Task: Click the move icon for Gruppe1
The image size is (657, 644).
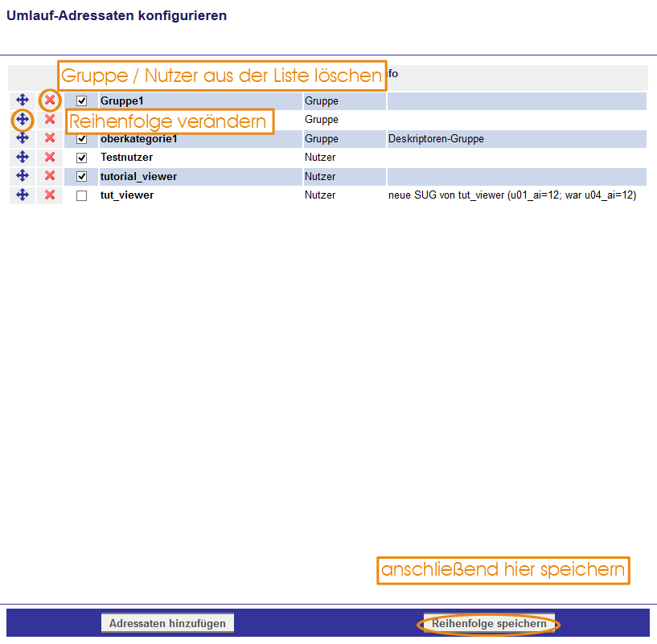Action: click(x=23, y=100)
